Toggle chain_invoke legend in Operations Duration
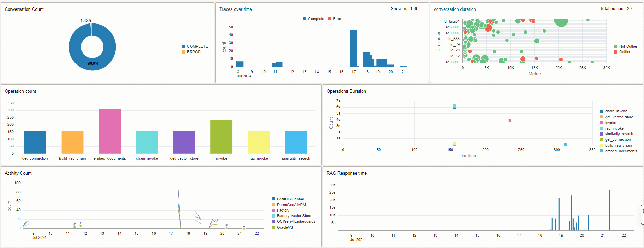This screenshot has width=644, height=248. coord(614,111)
